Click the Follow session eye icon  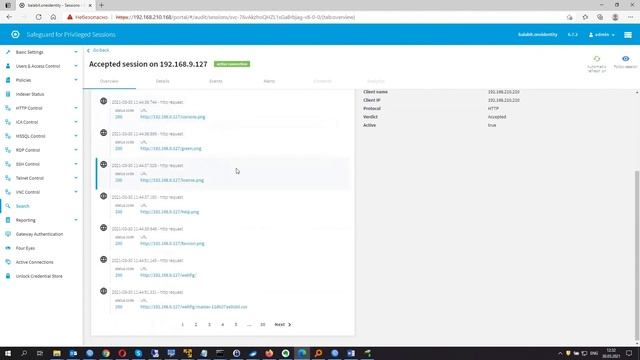click(625, 59)
